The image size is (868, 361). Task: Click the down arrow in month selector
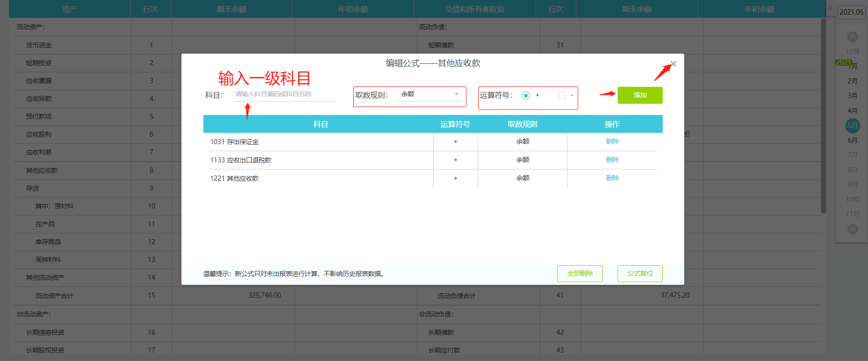852,229
